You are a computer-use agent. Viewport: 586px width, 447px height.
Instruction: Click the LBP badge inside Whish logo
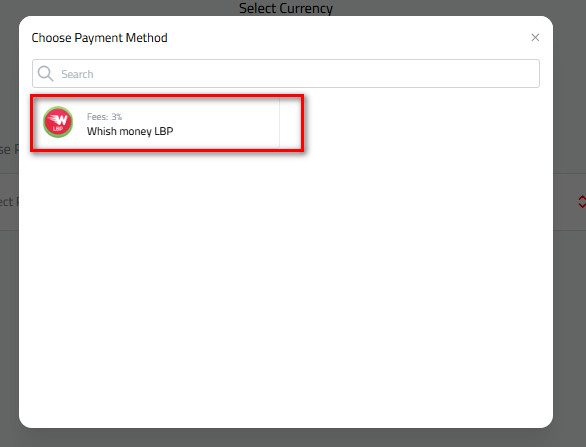click(58, 129)
